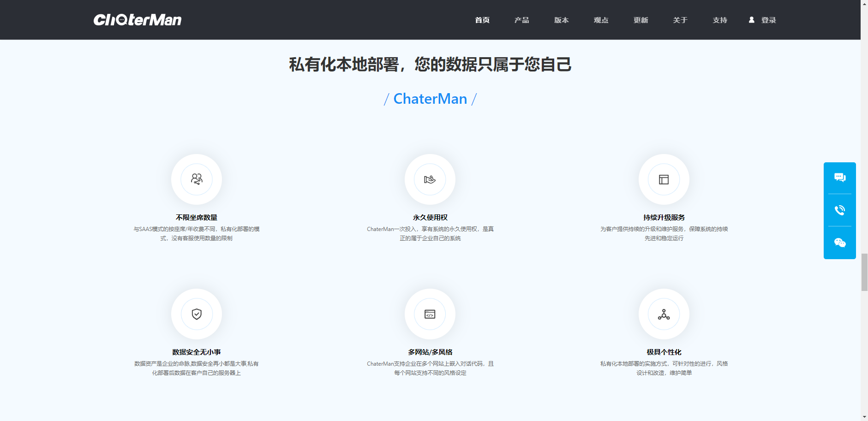Click description starting 数据资产是企业的命脉
The height and width of the screenshot is (421, 868).
tap(197, 368)
